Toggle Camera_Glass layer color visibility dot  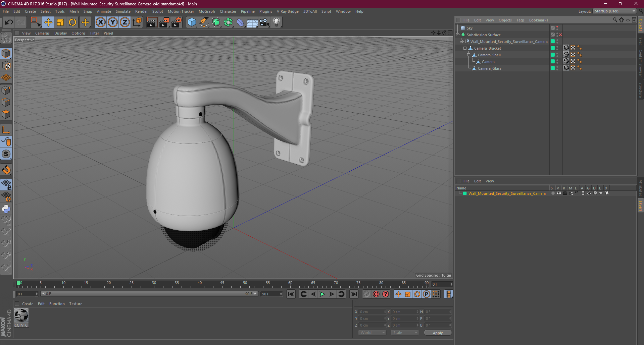553,68
